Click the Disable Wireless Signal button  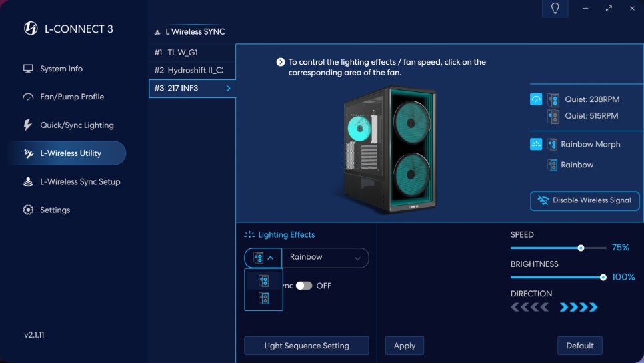coord(585,201)
